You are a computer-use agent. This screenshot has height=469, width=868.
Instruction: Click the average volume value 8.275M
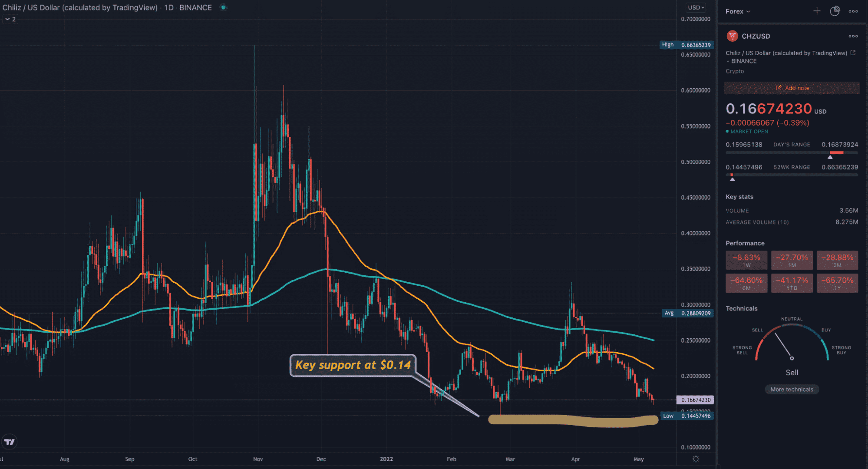tap(847, 222)
